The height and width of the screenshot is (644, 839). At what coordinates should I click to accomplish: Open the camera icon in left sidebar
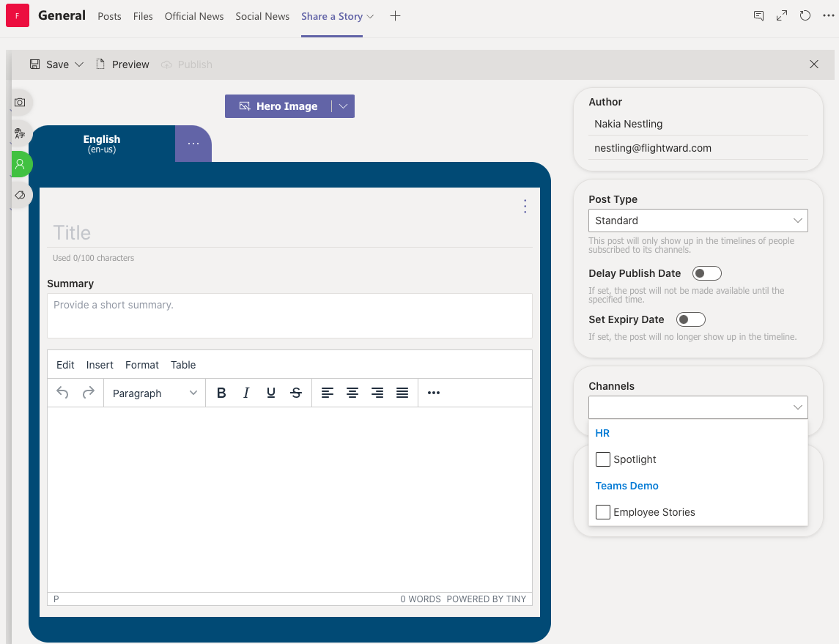click(x=20, y=103)
